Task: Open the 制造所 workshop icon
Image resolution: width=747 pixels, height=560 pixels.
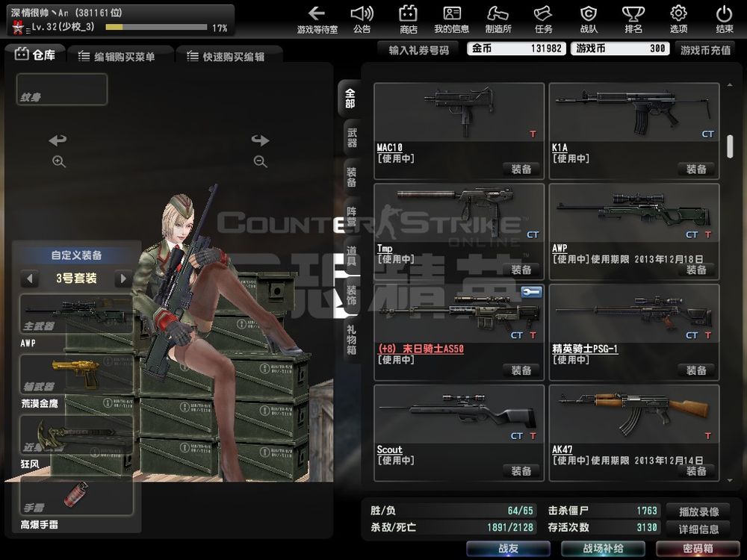Action: [498, 19]
